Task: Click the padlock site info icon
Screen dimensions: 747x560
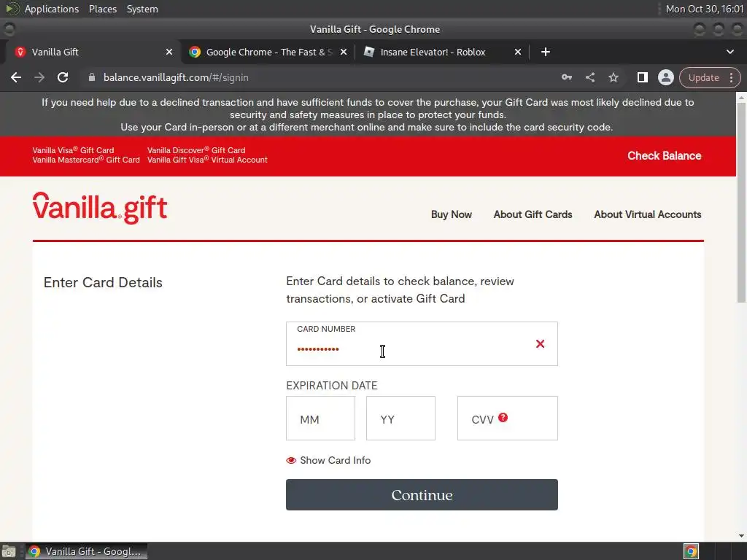Action: pos(92,77)
